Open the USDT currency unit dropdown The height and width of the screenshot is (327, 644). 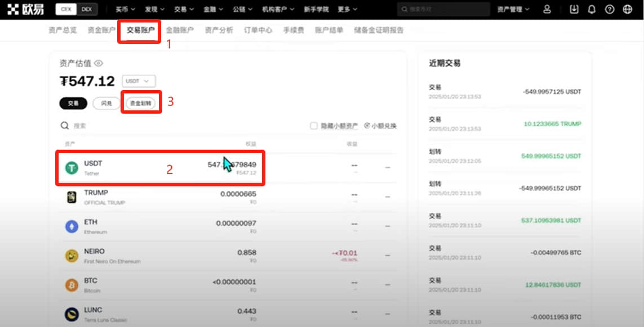pyautogui.click(x=139, y=81)
